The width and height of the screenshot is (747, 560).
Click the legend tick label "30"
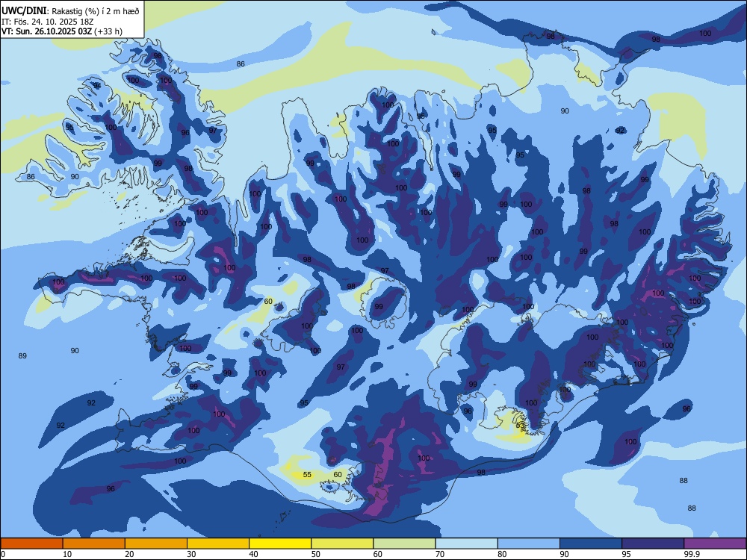[191, 554]
